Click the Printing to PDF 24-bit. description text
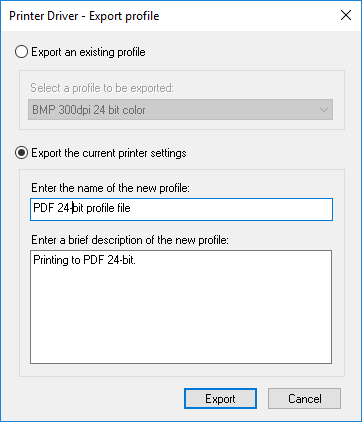 click(x=85, y=260)
